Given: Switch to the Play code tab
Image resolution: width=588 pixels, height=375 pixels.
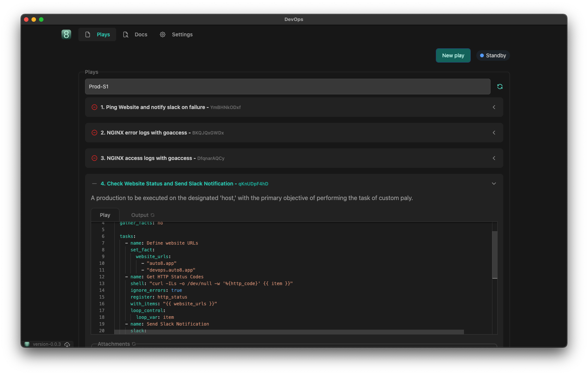Looking at the screenshot, I should pyautogui.click(x=105, y=215).
